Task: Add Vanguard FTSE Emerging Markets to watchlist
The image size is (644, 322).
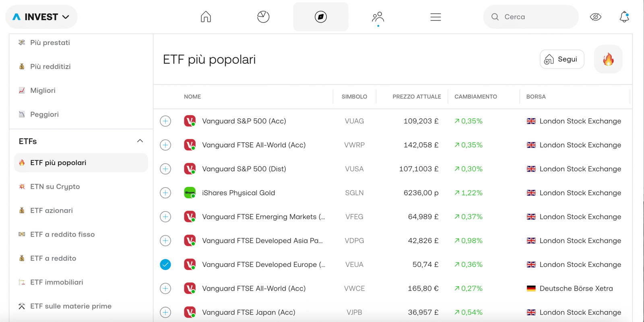Action: (x=165, y=217)
